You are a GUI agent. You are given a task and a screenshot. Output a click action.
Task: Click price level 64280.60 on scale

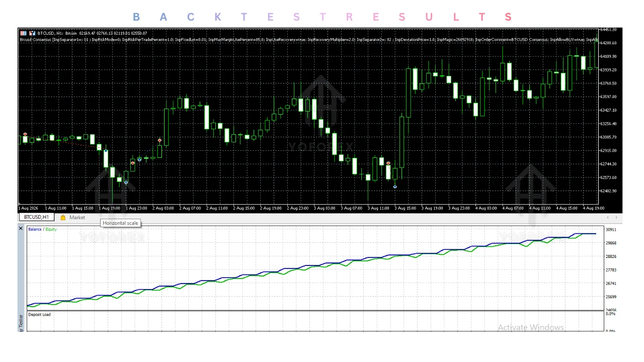609,43
